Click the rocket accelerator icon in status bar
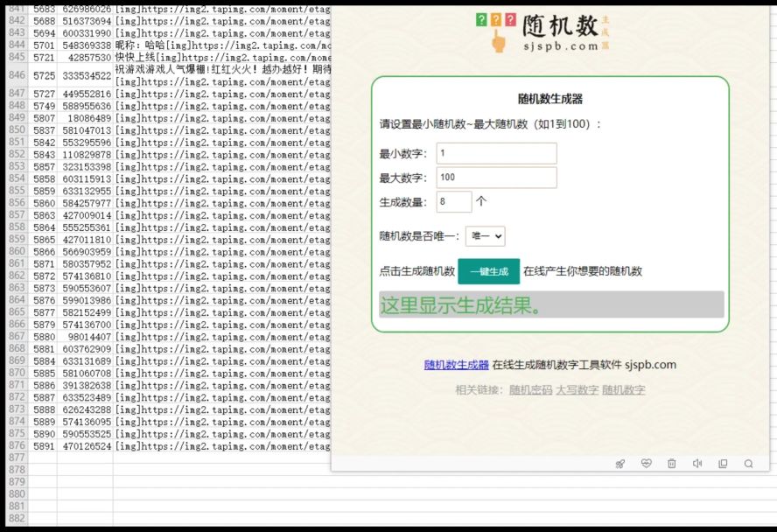 pyautogui.click(x=620, y=464)
